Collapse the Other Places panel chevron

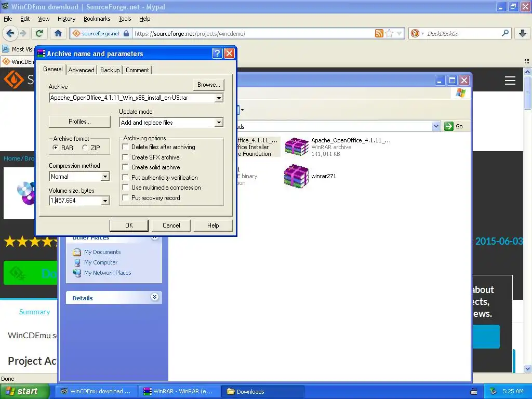(x=154, y=237)
